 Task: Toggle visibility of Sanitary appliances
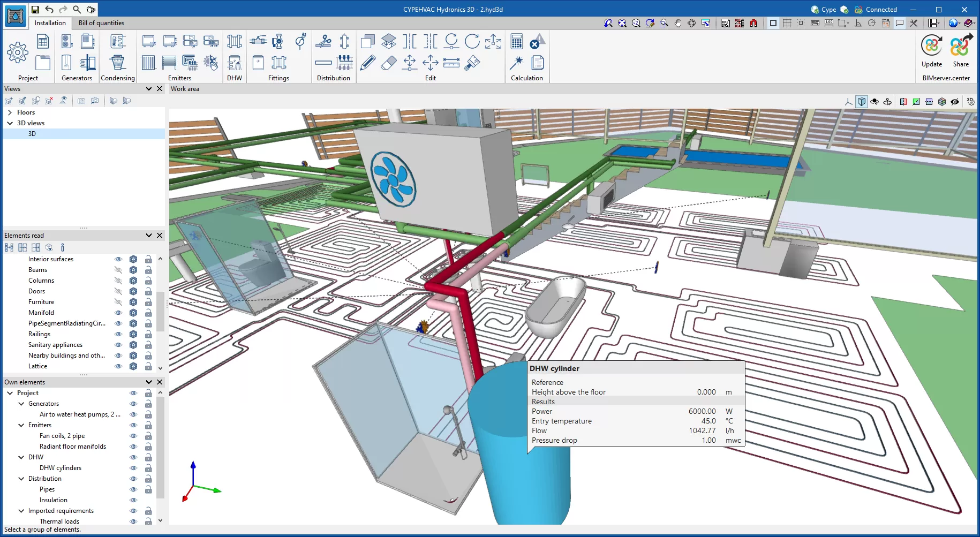click(118, 345)
